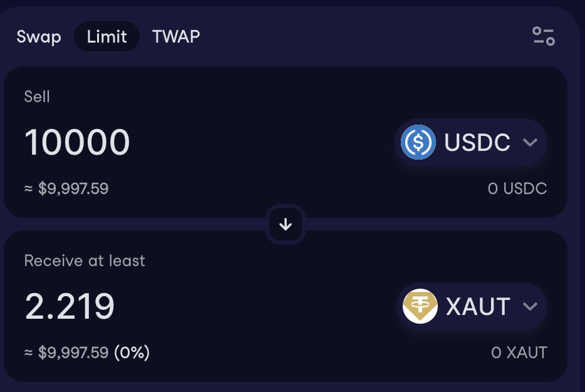Click the sell value ≈ $9,997.59
The width and height of the screenshot is (585, 392).
(66, 188)
